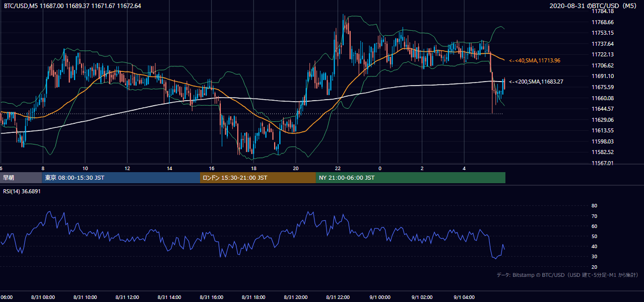Click price axis value 11644.57

602,109
